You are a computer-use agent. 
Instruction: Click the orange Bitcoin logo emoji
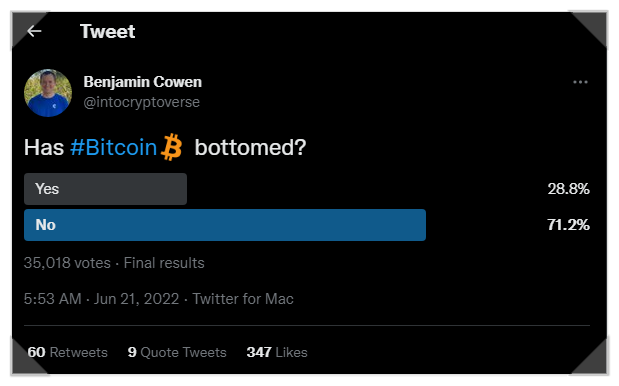[172, 147]
